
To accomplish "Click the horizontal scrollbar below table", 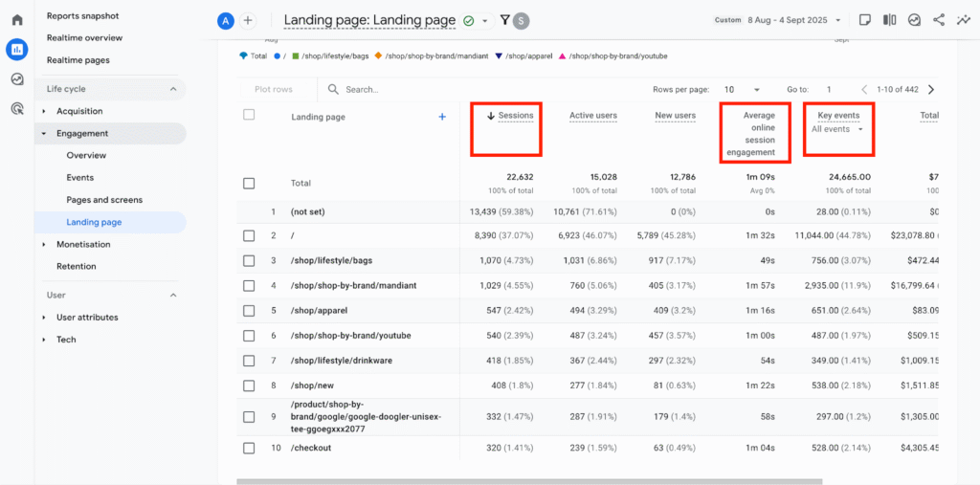I will click(x=529, y=481).
